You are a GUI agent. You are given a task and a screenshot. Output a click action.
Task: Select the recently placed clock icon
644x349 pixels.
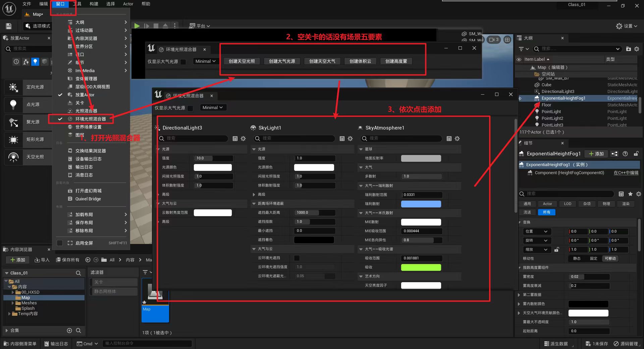pos(16,62)
